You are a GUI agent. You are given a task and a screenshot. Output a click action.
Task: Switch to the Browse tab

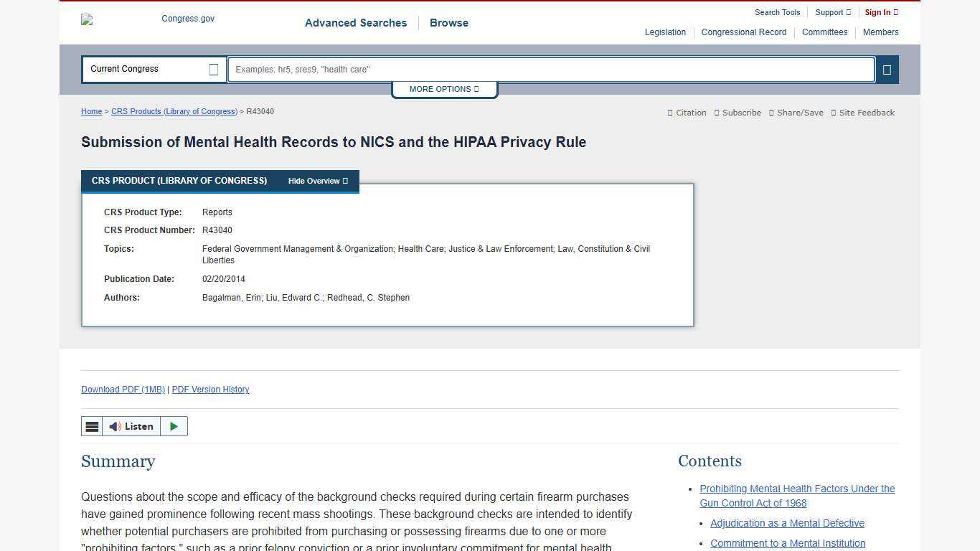coord(448,23)
